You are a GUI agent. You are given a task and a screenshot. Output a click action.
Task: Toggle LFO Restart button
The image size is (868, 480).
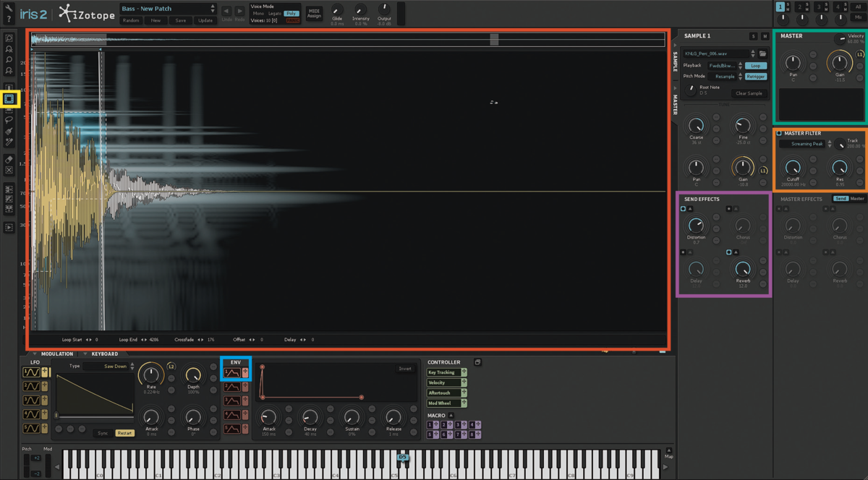(124, 433)
